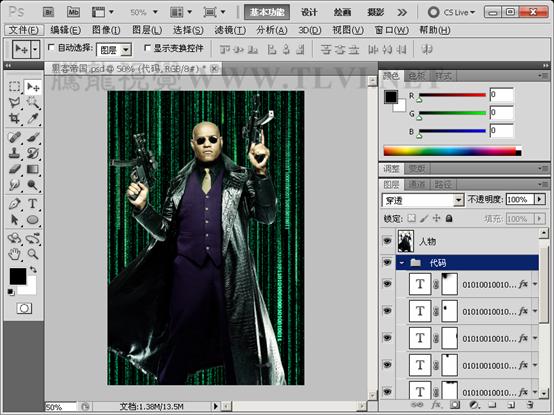Select the 3D Rotate tool

click(14, 238)
